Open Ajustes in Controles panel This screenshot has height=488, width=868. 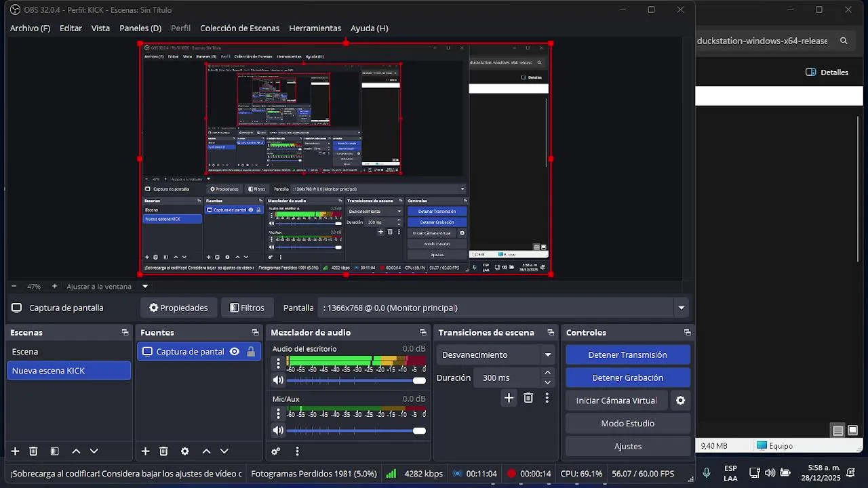point(628,447)
